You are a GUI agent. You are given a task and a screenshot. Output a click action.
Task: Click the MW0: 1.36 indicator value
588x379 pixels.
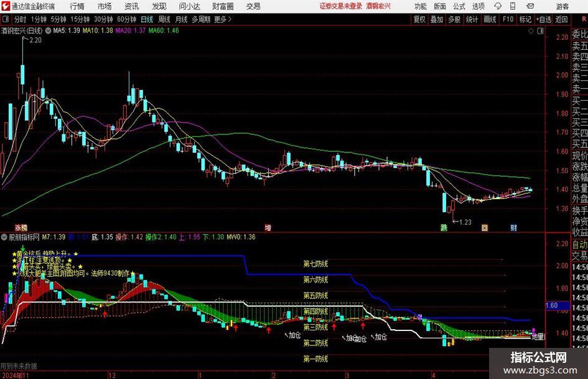[x=241, y=237]
